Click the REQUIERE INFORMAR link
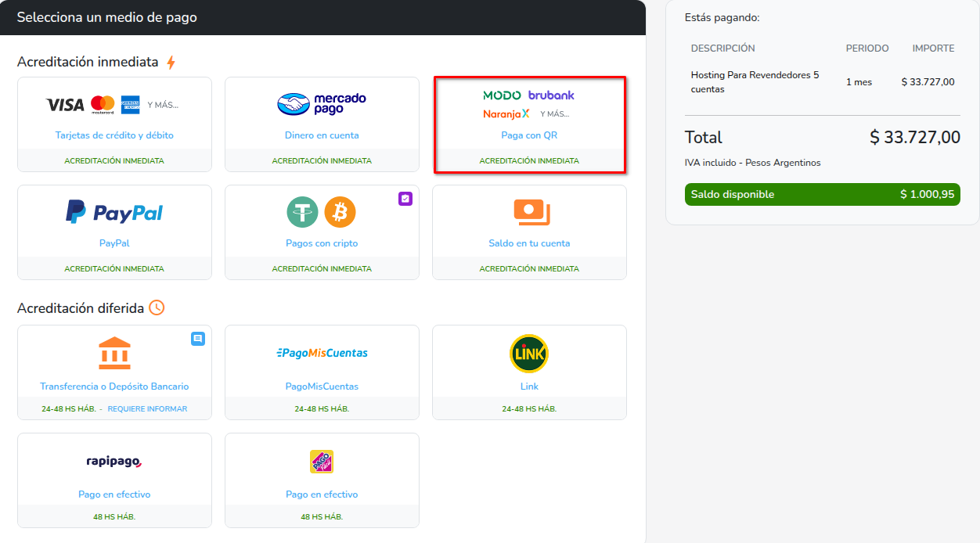 pyautogui.click(x=147, y=409)
